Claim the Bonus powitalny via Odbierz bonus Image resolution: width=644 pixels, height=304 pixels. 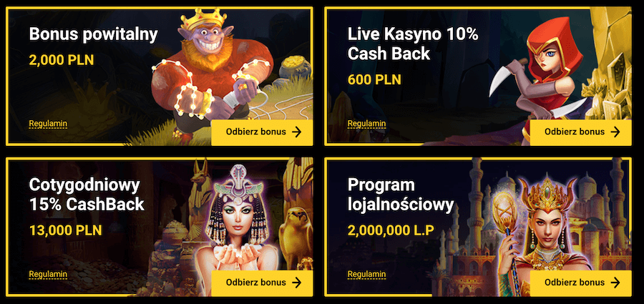(x=262, y=132)
